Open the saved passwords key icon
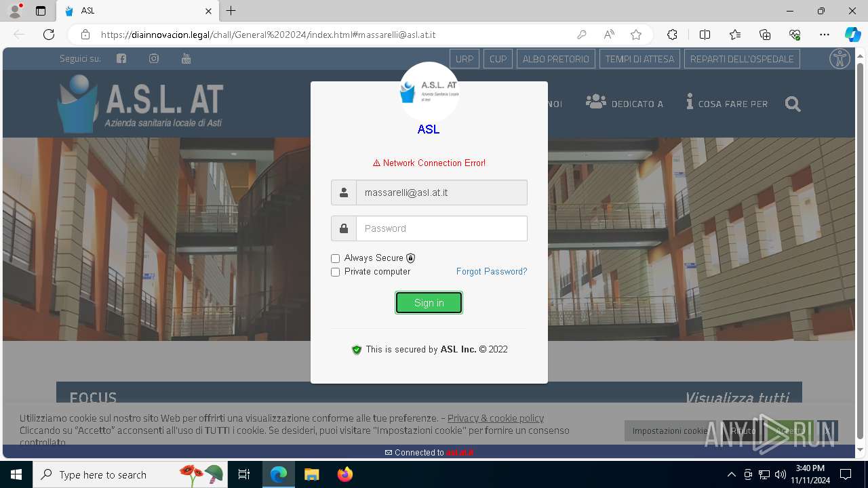Image resolution: width=868 pixels, height=488 pixels. point(581,35)
